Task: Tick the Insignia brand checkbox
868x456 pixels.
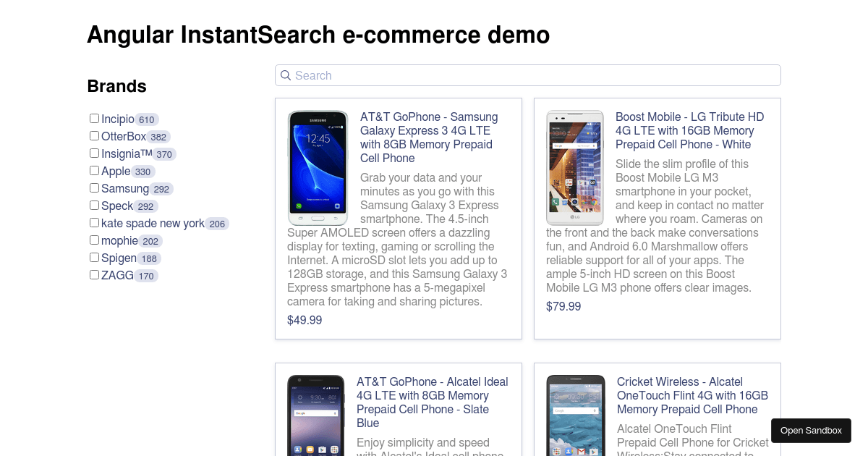Action: [94, 153]
